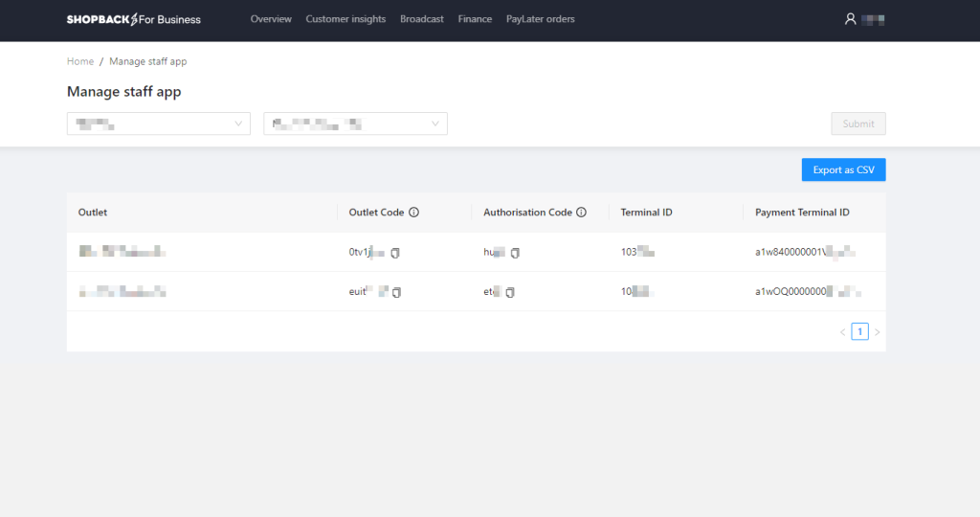Copy the first row authorisation code
Screen dimensions: 980x517
[515, 253]
